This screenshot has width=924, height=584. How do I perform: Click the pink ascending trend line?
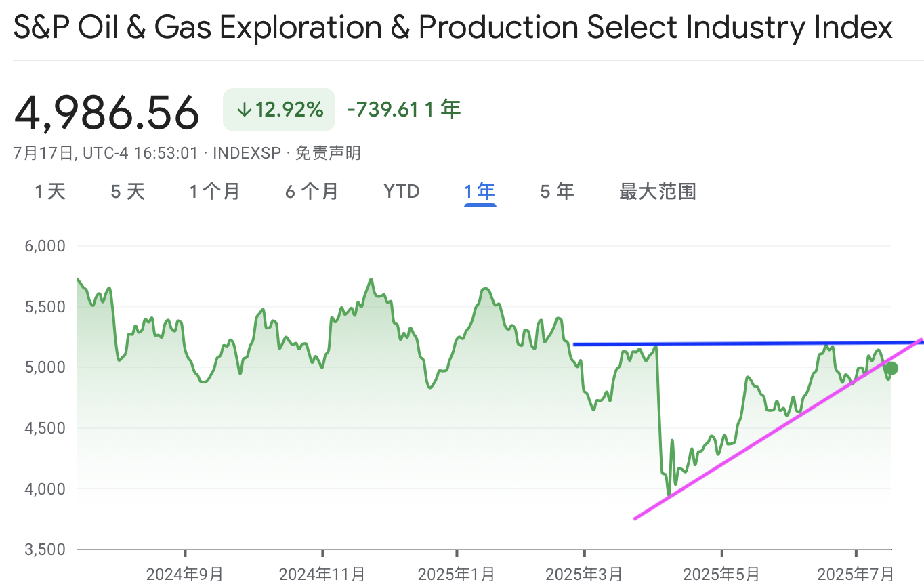click(778, 429)
